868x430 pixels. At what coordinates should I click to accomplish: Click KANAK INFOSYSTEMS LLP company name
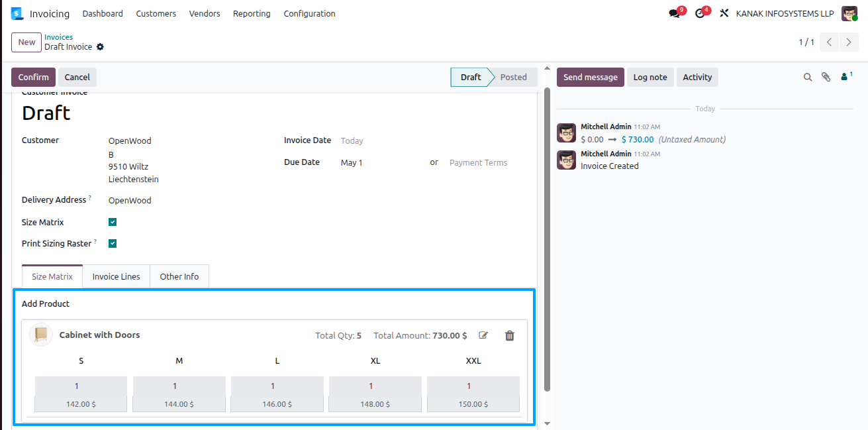[785, 13]
